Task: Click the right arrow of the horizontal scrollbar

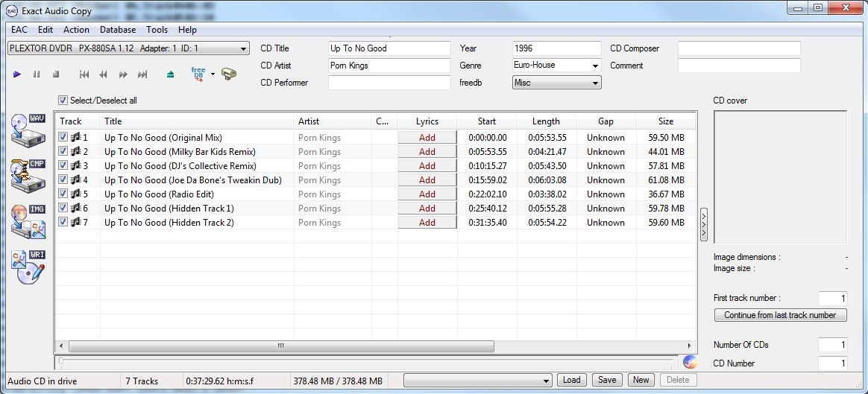Action: click(690, 346)
